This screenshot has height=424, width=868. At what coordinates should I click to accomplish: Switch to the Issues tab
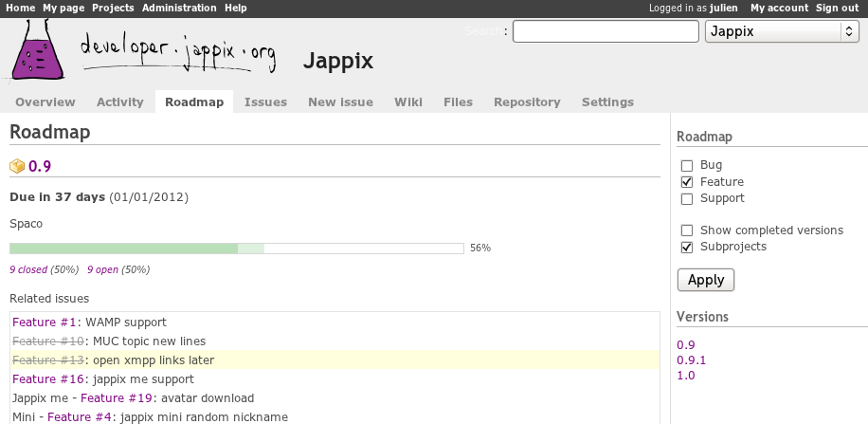pos(265,102)
